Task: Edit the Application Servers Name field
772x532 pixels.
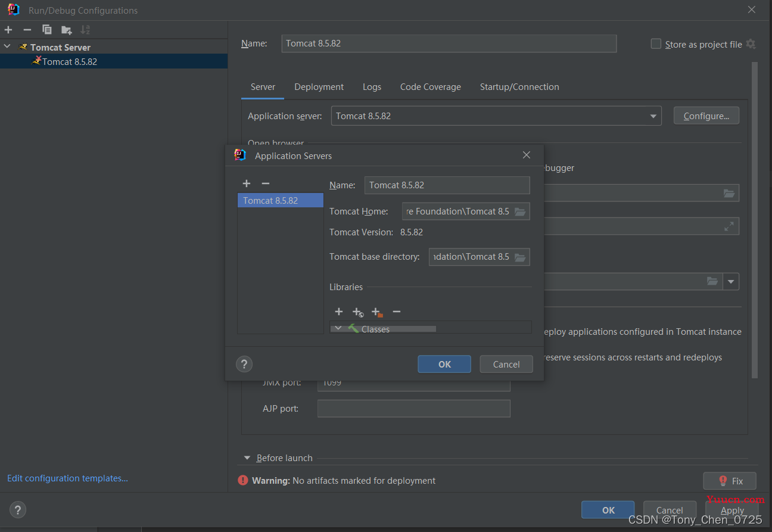Action: [x=447, y=185]
